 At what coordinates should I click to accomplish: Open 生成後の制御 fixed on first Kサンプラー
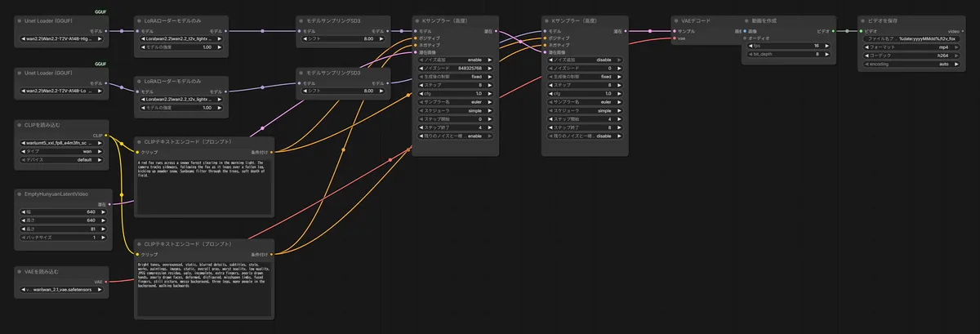(x=455, y=77)
